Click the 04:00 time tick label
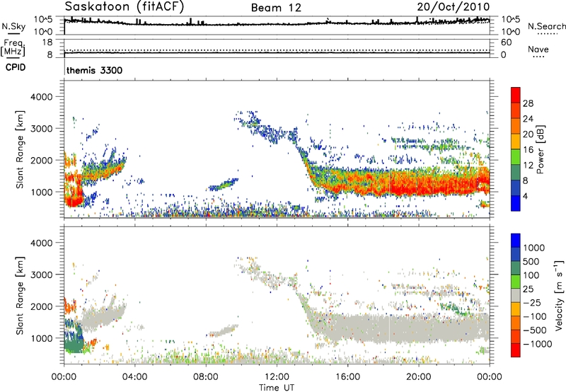 click(x=135, y=377)
